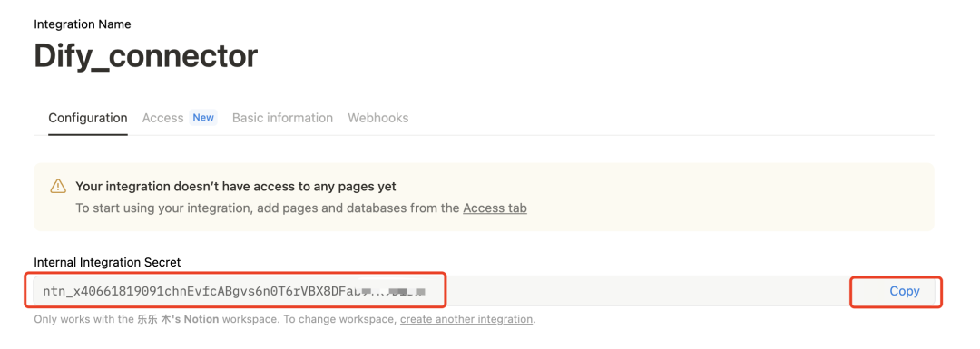Open the Configuration tab

[x=88, y=118]
